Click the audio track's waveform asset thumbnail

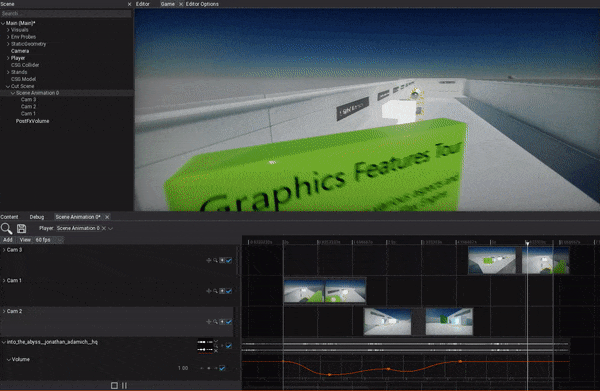point(205,346)
